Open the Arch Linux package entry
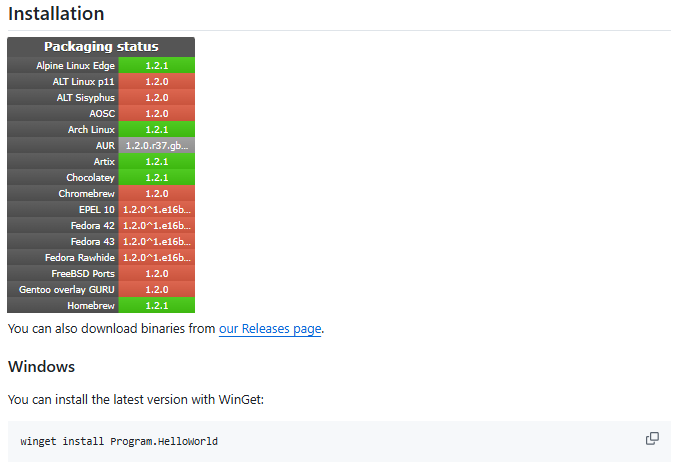This screenshot has height=474, width=683. coord(101,129)
